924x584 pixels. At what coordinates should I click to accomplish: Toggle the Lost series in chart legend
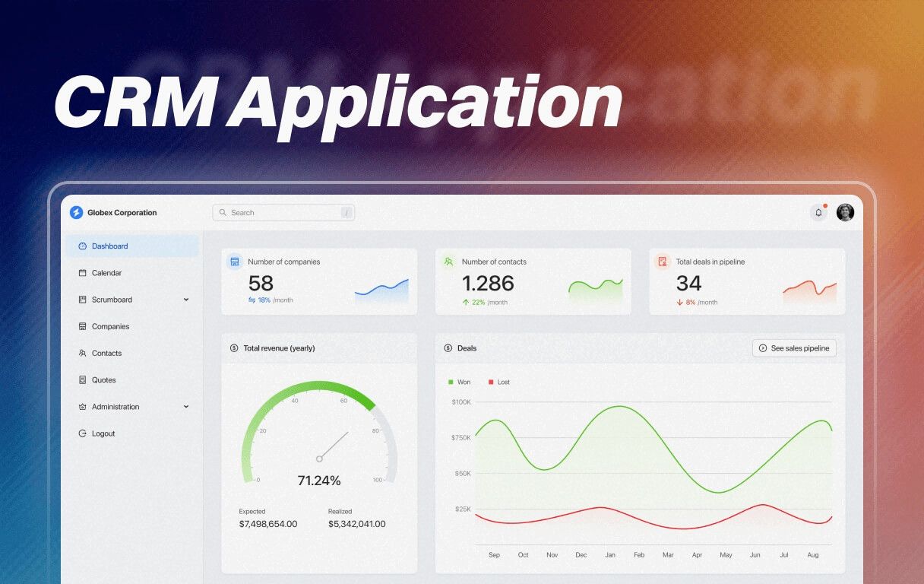[499, 382]
